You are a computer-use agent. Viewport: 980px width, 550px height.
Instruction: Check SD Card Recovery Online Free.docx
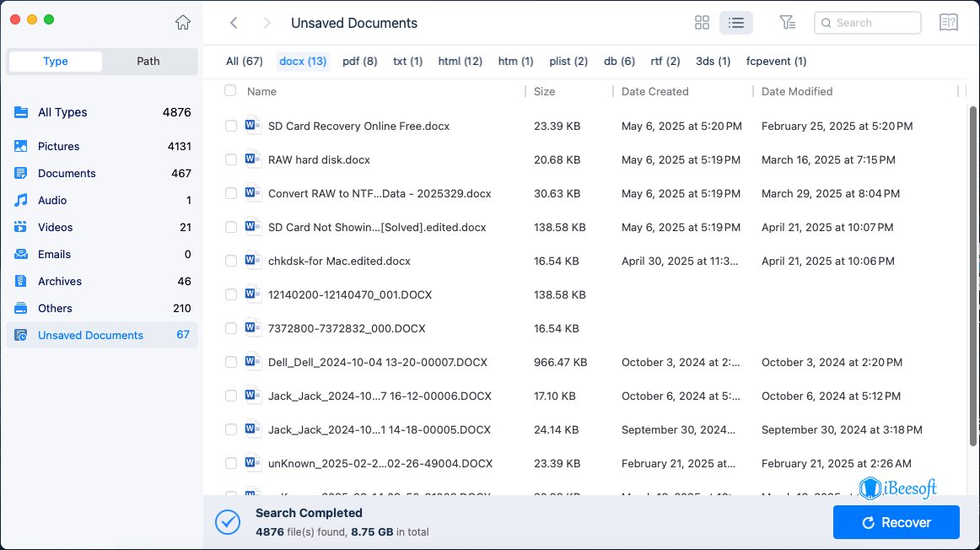pyautogui.click(x=230, y=126)
